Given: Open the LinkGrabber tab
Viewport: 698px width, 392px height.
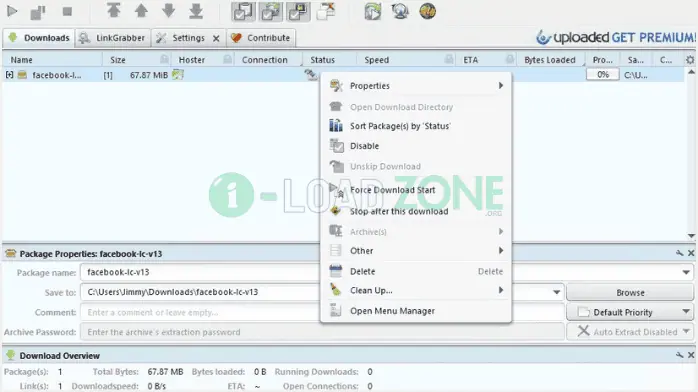Looking at the screenshot, I should (113, 38).
